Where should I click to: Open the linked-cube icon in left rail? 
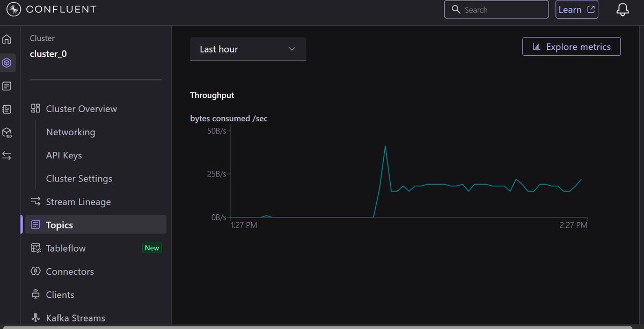(6, 133)
